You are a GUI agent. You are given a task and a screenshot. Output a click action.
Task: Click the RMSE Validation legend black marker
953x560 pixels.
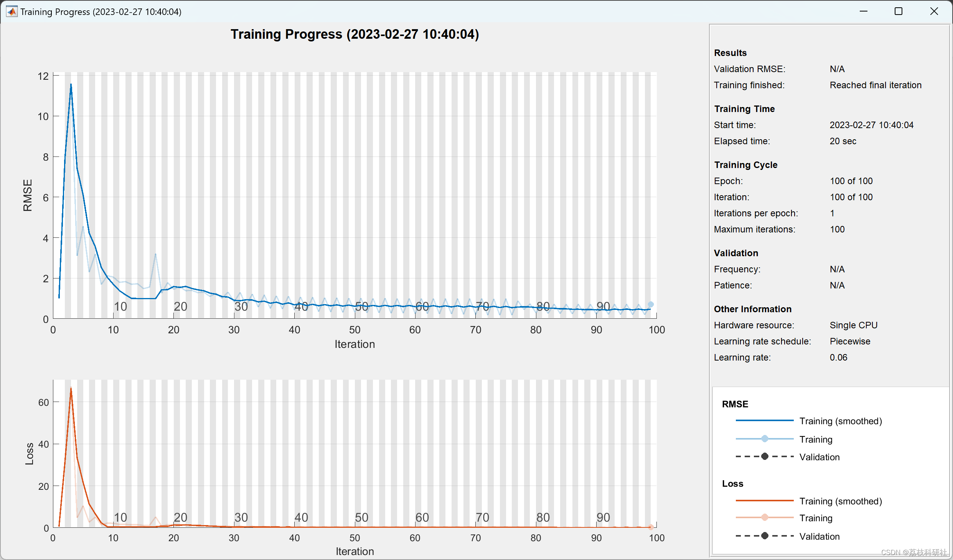765,456
